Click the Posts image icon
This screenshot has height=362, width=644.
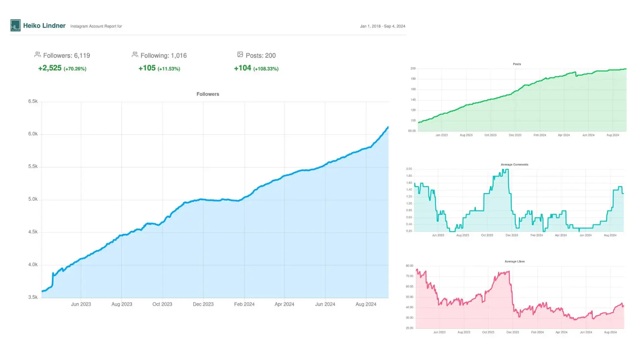[x=240, y=54]
